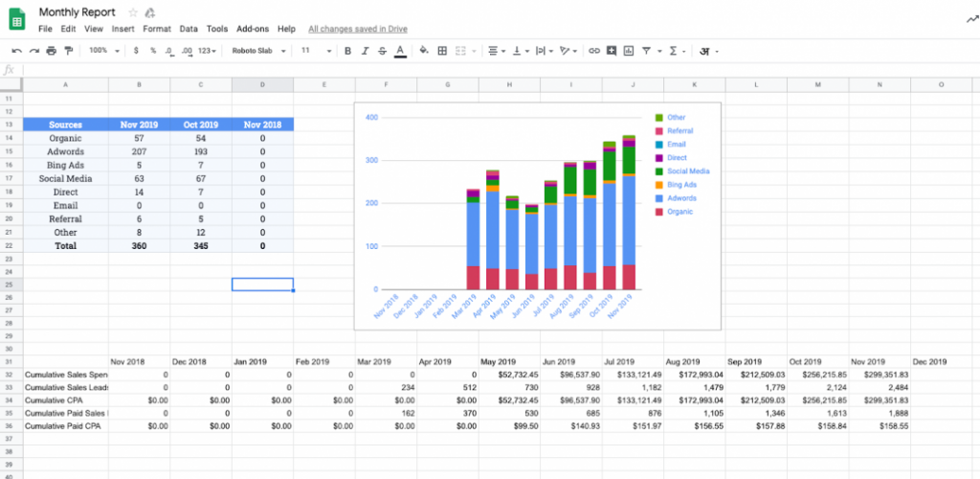Image resolution: width=980 pixels, height=479 pixels.
Task: Open the View menu
Action: tap(94, 29)
